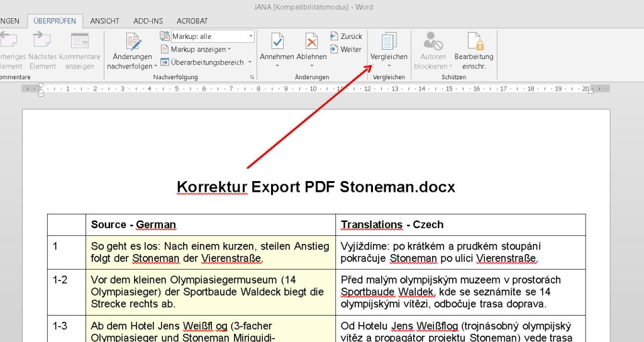Click the Czech text Vyjíždíme: po krátkém

click(394, 246)
